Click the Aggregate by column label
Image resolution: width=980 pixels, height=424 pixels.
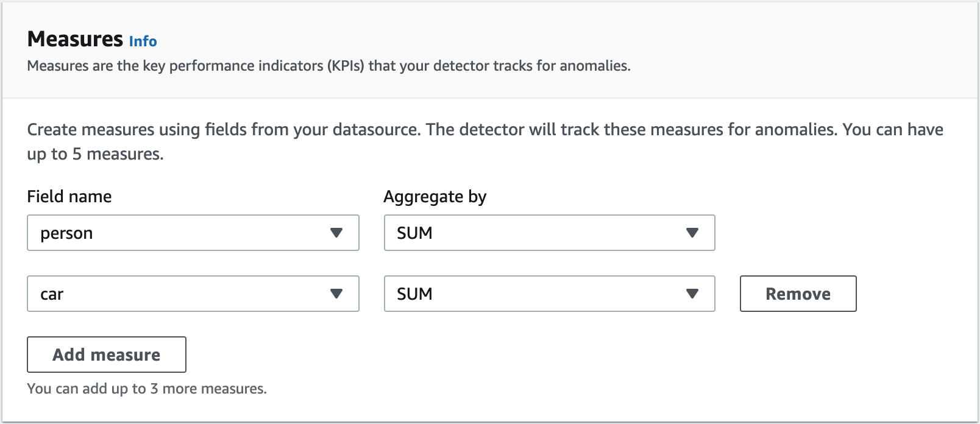(435, 197)
